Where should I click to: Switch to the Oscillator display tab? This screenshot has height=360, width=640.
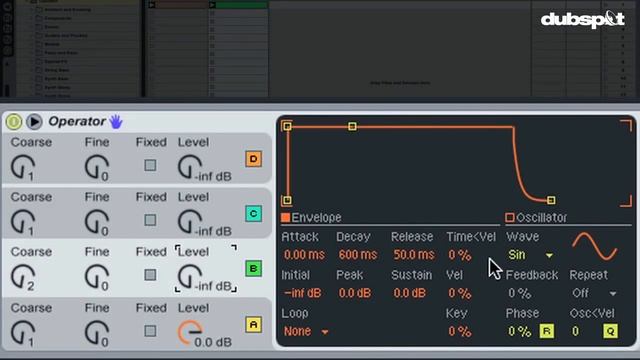(536, 218)
